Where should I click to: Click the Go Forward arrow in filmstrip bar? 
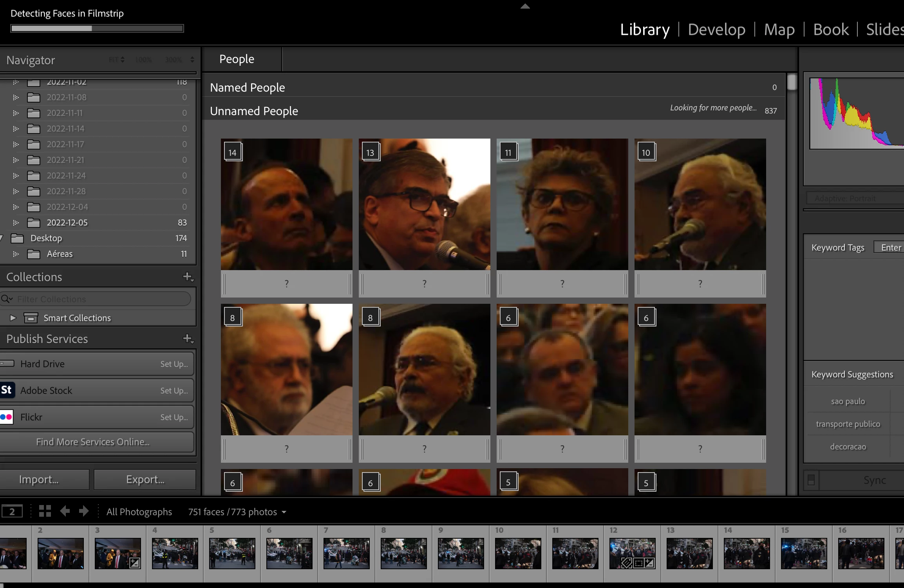(84, 511)
